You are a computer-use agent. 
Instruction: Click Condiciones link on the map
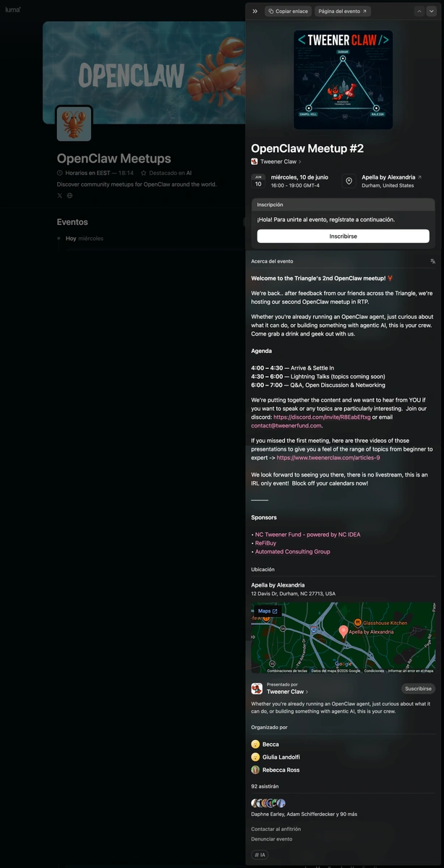tap(374, 671)
